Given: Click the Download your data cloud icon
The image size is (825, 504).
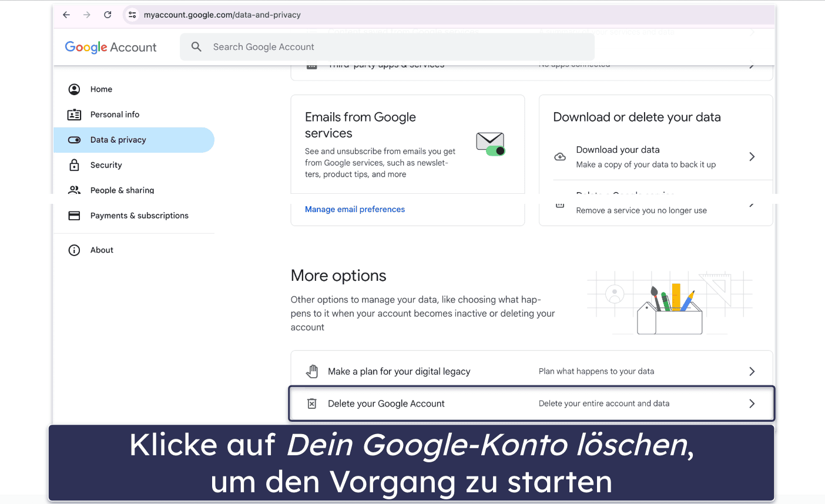Looking at the screenshot, I should click(560, 157).
